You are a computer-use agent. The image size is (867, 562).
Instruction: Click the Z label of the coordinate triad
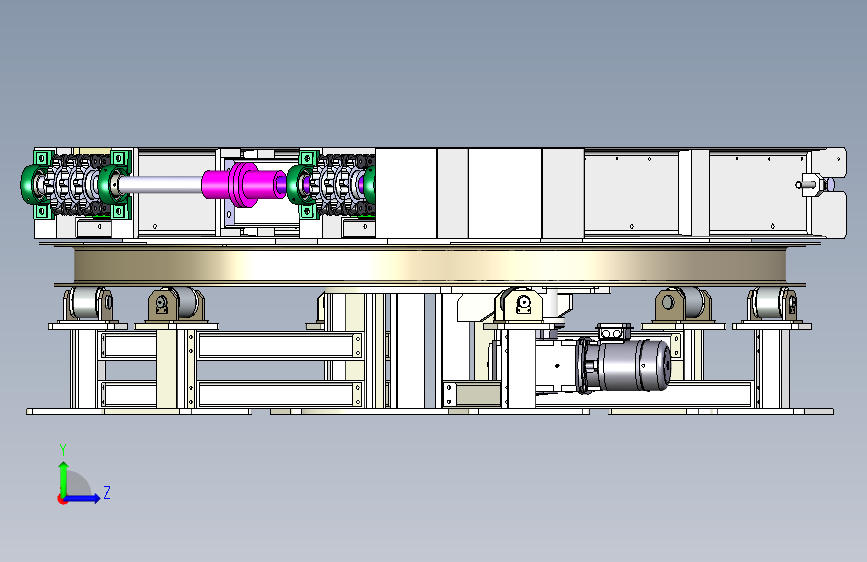[x=107, y=492]
